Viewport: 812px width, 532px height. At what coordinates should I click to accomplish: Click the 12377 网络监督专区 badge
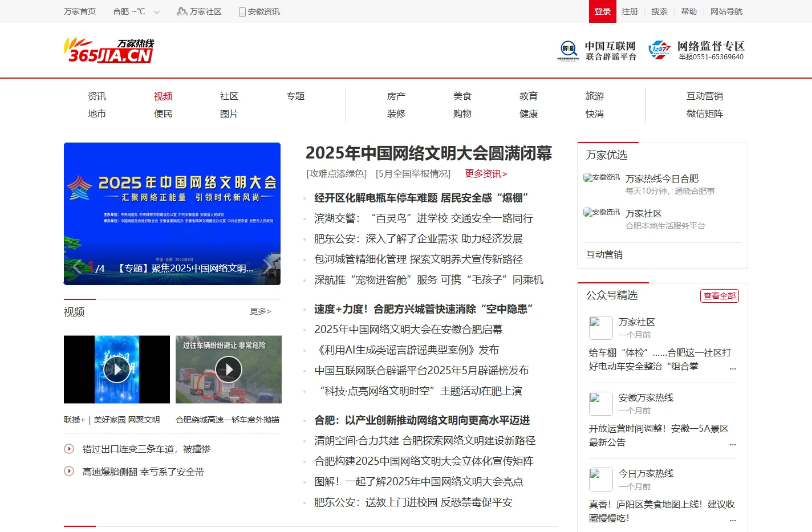(697, 51)
